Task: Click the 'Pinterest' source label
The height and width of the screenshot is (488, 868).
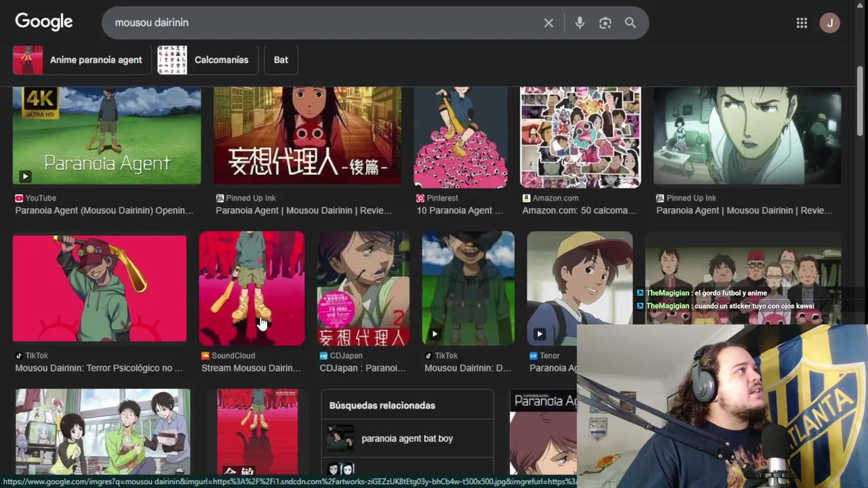Action: (443, 198)
